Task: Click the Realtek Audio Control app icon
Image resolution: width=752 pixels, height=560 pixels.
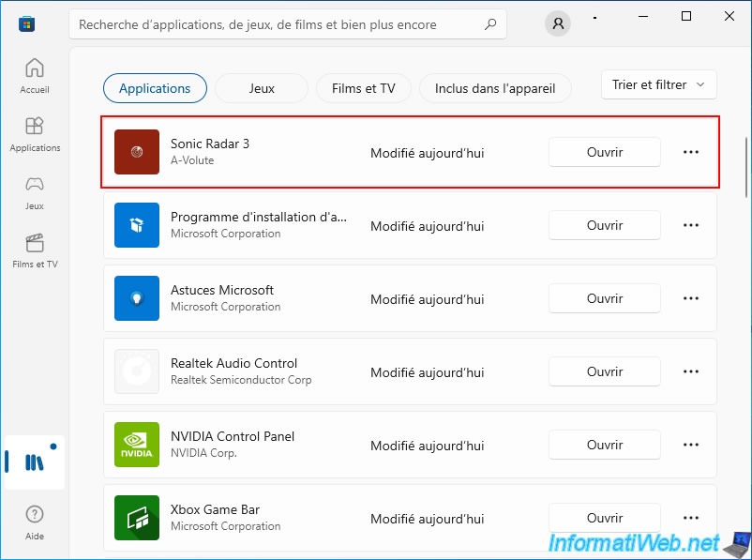Action: [137, 371]
